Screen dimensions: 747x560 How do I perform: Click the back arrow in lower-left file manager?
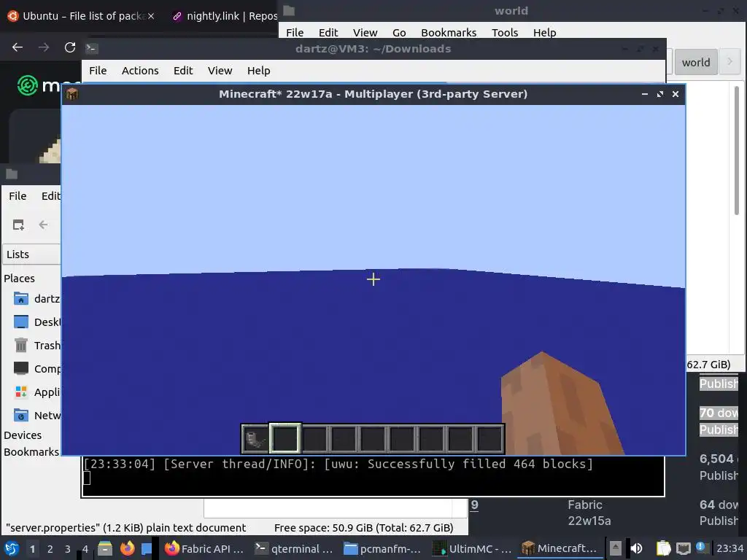coord(43,225)
